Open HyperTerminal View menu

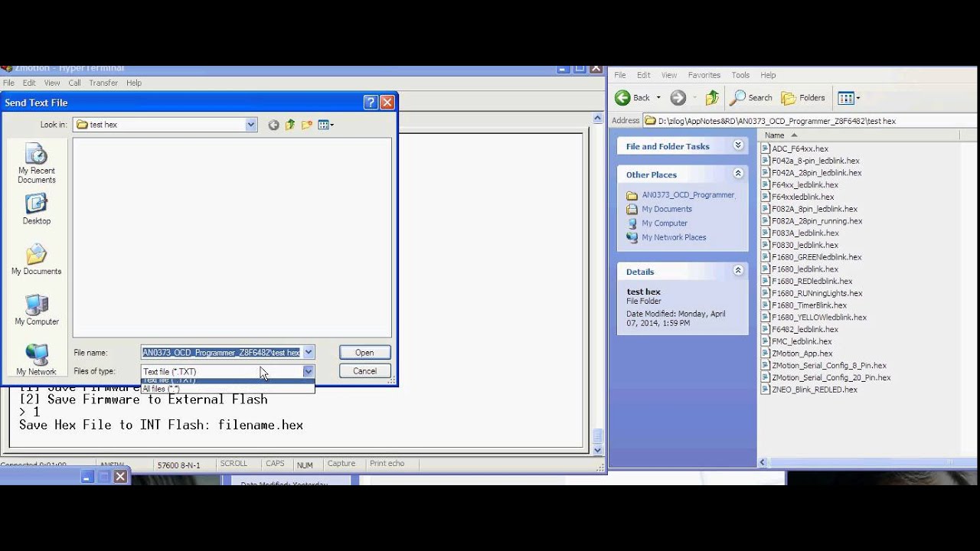52,83
